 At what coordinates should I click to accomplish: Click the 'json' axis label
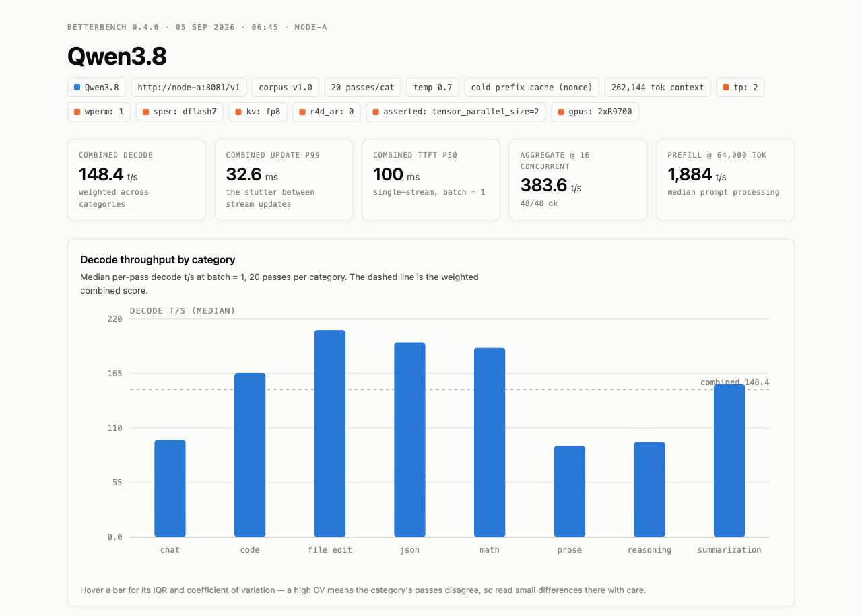click(x=409, y=550)
